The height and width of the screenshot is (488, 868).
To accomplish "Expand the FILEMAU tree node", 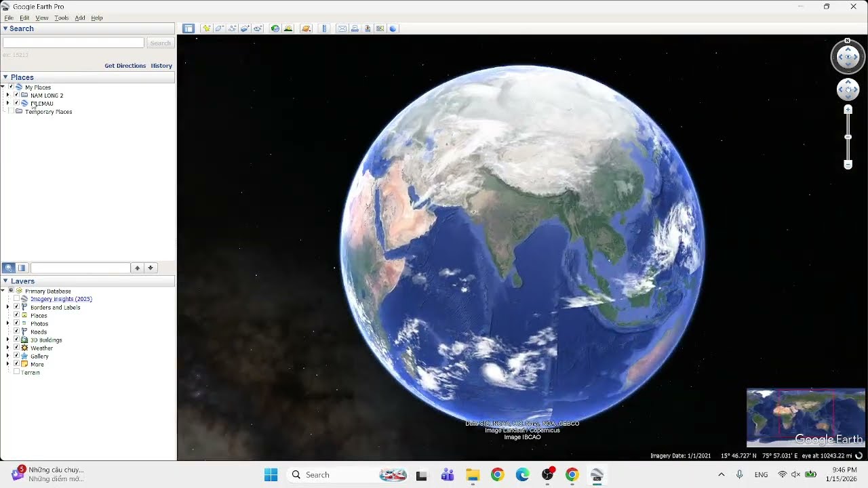I will 7,104.
